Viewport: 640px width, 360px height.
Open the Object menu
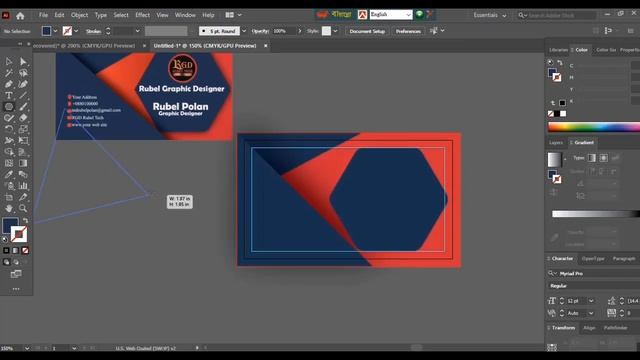[x=79, y=15]
